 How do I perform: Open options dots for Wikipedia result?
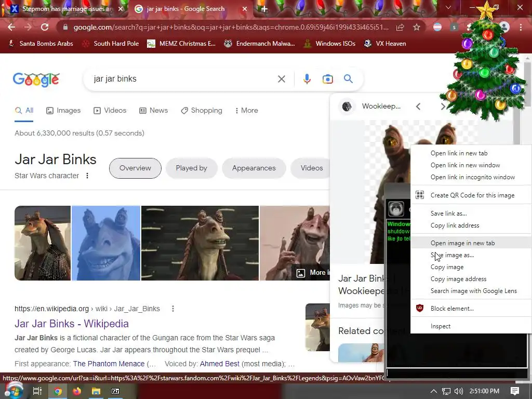[173, 309]
